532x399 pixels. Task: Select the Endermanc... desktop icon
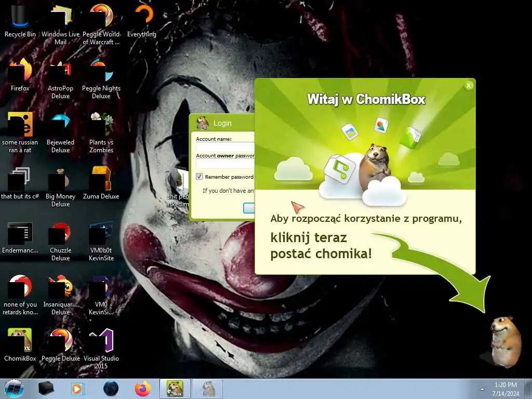click(20, 237)
